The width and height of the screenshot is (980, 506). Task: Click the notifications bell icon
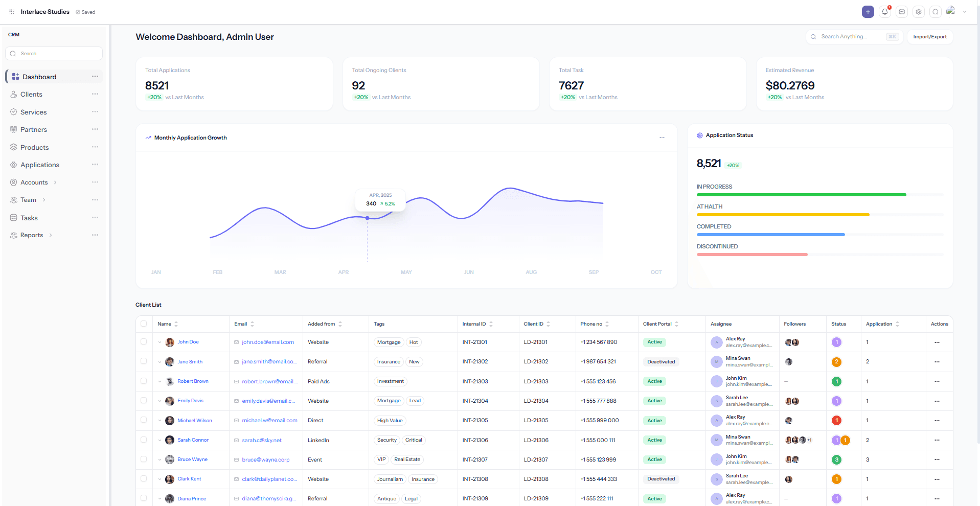click(885, 12)
